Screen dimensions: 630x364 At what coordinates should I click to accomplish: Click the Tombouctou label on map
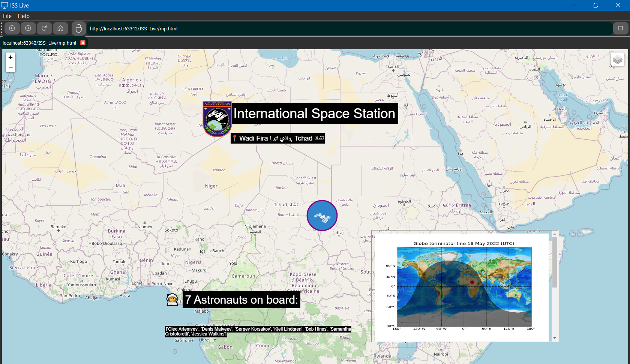tap(101, 199)
